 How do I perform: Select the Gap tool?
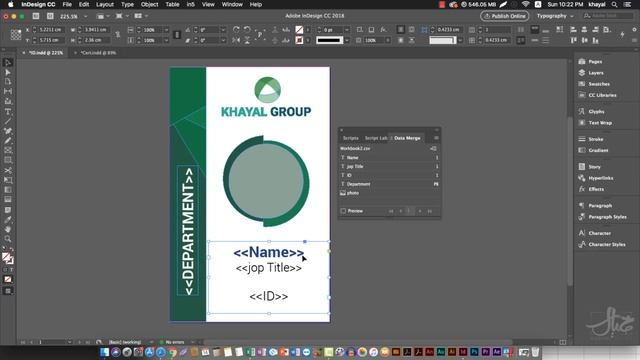pyautogui.click(x=8, y=91)
